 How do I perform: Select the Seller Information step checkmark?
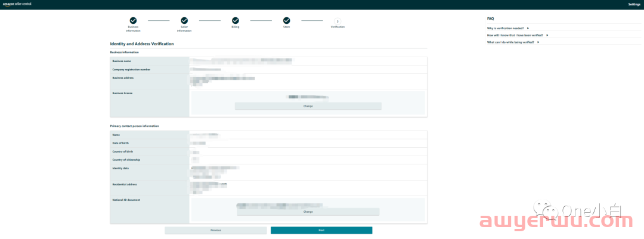(x=184, y=21)
